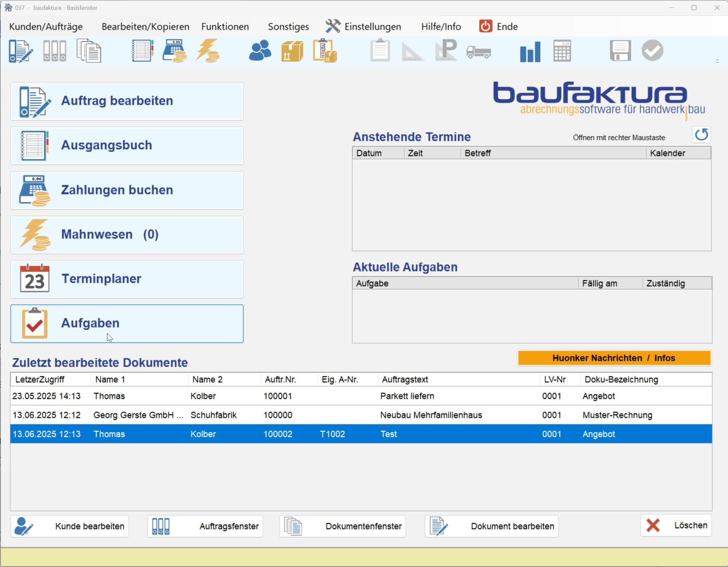Open the Kunden/Aufträge menu
728x567 pixels.
coord(46,27)
